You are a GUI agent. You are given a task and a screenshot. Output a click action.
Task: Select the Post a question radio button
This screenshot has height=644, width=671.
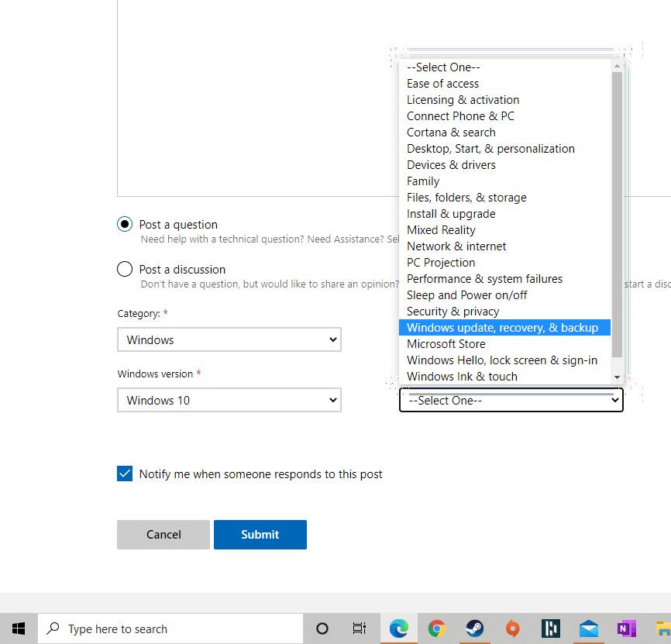point(125,224)
